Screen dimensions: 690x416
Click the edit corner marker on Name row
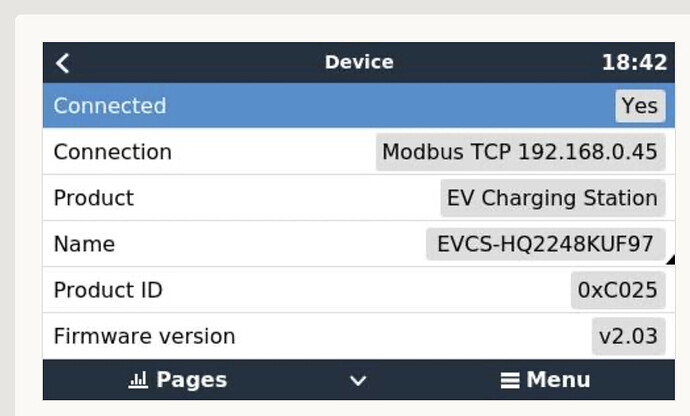[x=670, y=261]
